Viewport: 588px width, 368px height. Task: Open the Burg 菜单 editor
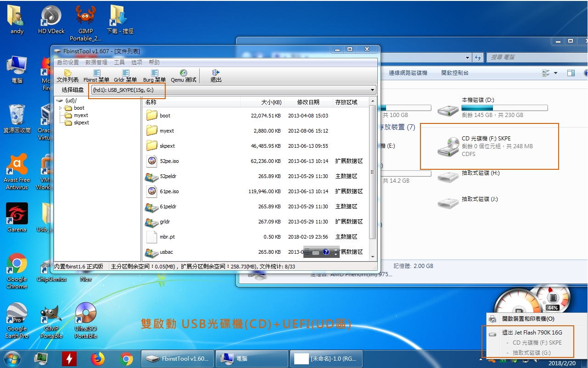coord(154,76)
